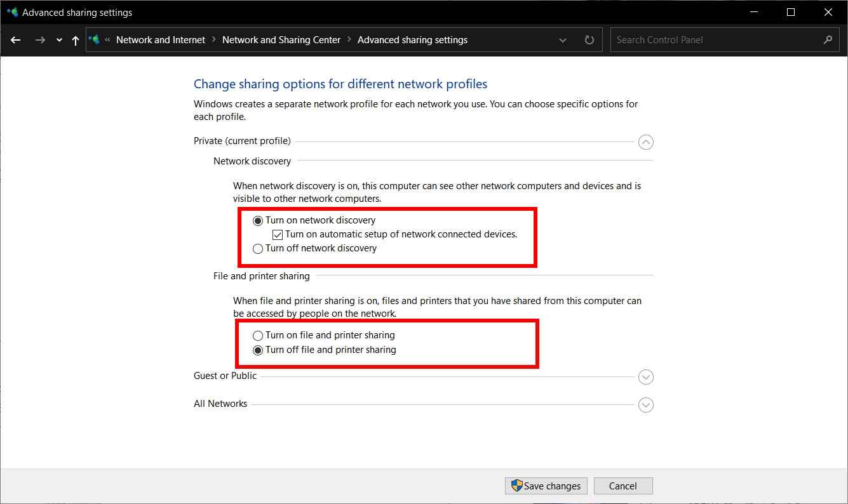
Task: Click the File and printer sharing heading
Action: click(262, 276)
